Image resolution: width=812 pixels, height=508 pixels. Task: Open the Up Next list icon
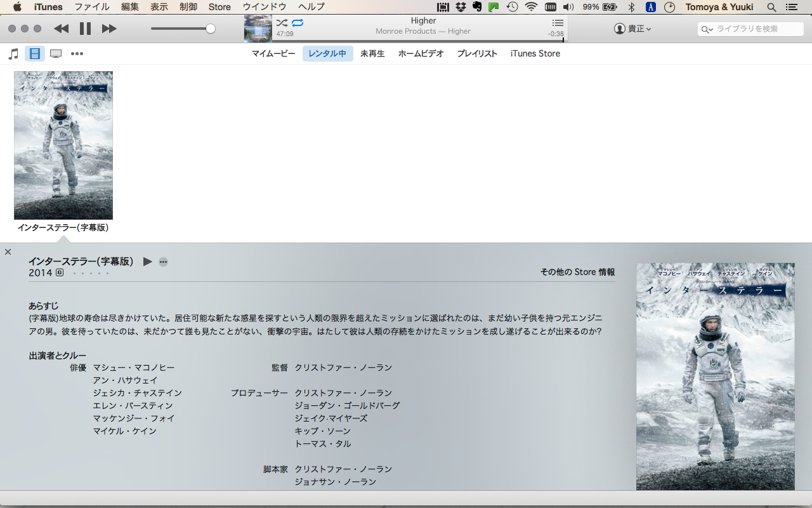tap(558, 23)
